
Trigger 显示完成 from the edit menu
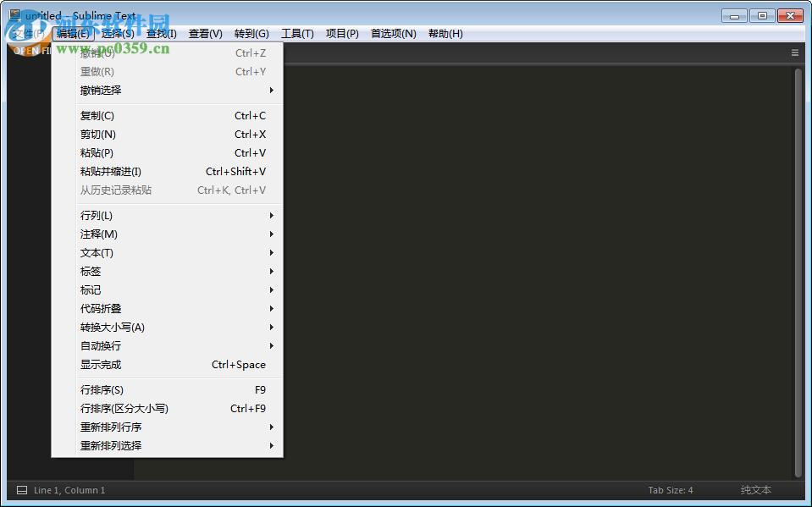coord(100,364)
